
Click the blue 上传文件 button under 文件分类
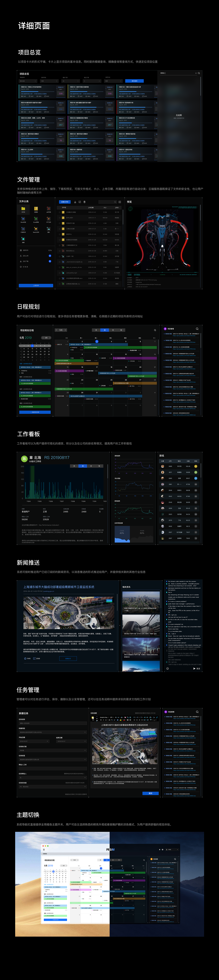coord(36,285)
